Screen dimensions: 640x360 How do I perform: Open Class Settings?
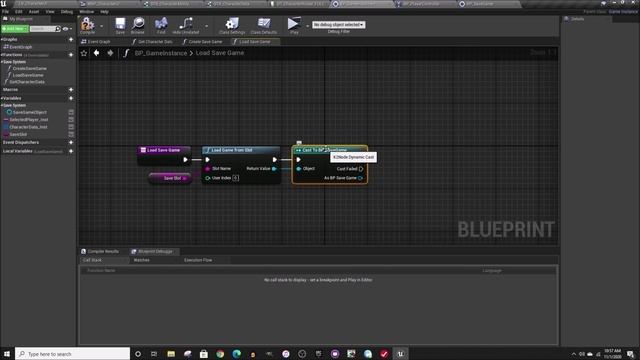pos(232,25)
